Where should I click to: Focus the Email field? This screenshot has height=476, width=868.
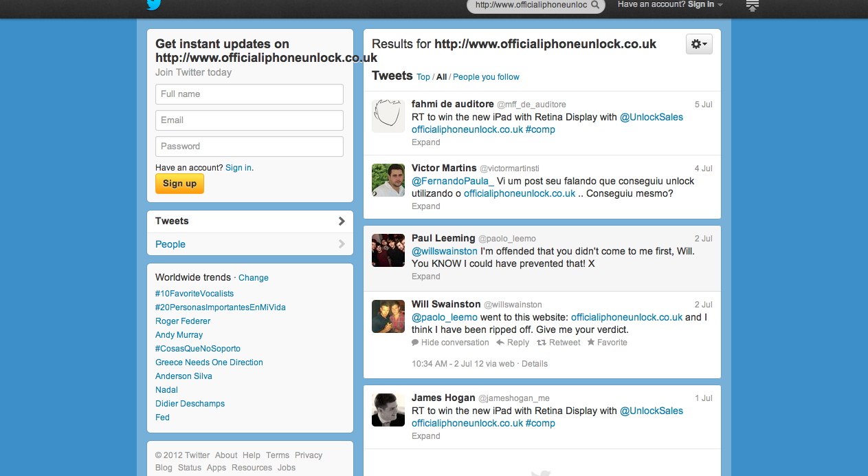click(249, 120)
